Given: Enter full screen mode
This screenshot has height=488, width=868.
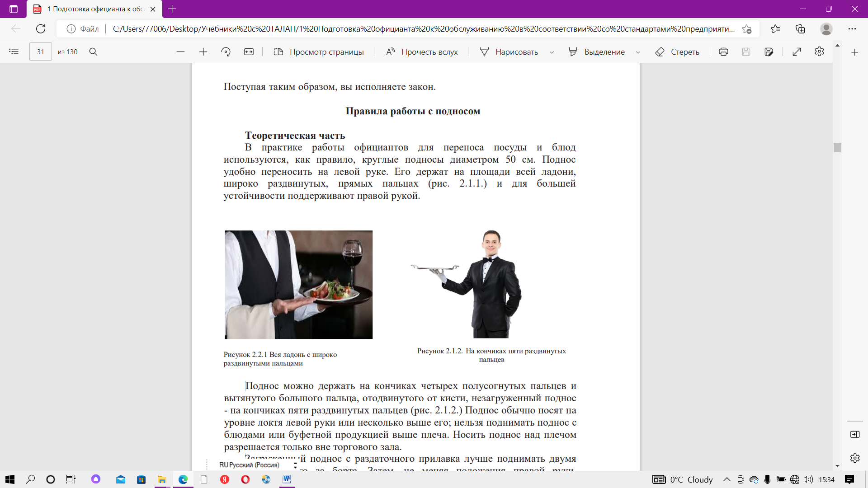Looking at the screenshot, I should tap(797, 52).
